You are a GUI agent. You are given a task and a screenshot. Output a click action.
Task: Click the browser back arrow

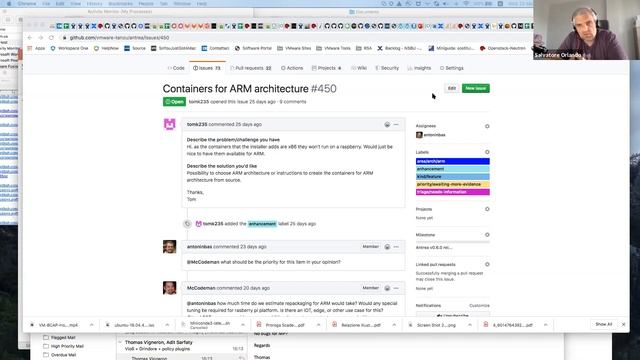[30, 38]
